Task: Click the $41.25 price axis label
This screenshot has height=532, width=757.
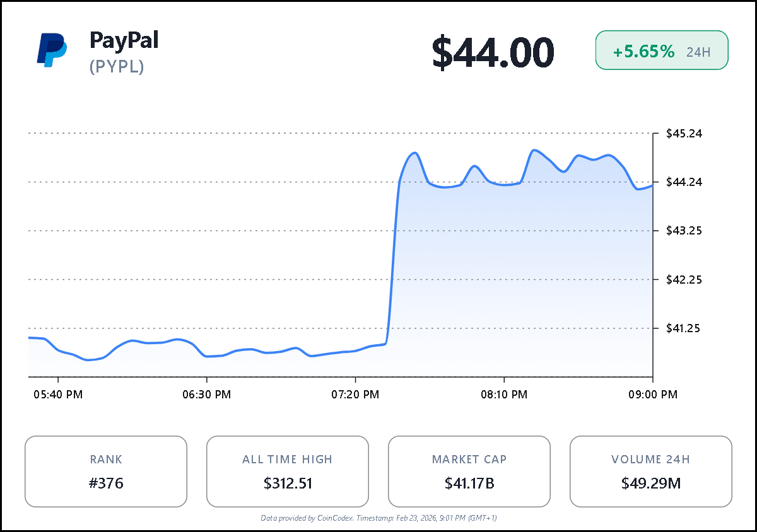Action: click(x=684, y=328)
